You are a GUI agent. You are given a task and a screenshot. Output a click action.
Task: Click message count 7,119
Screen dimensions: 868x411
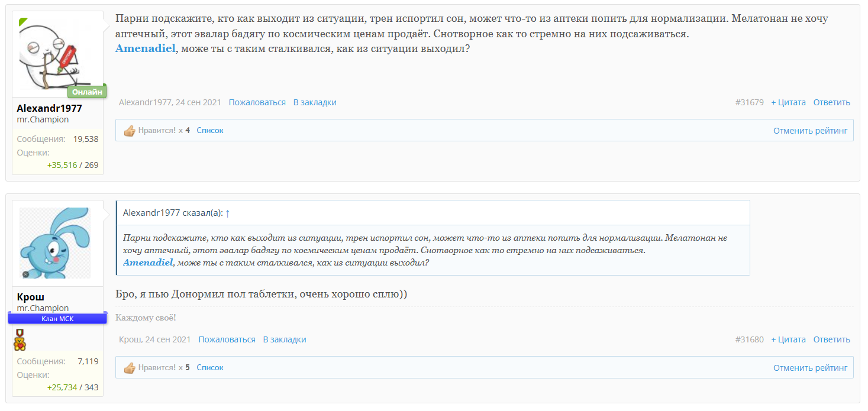(x=88, y=361)
